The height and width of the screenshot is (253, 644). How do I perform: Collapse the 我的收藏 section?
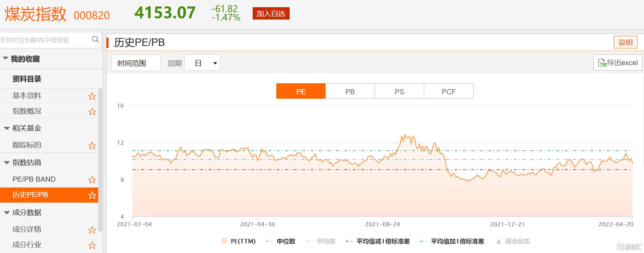pyautogui.click(x=5, y=59)
